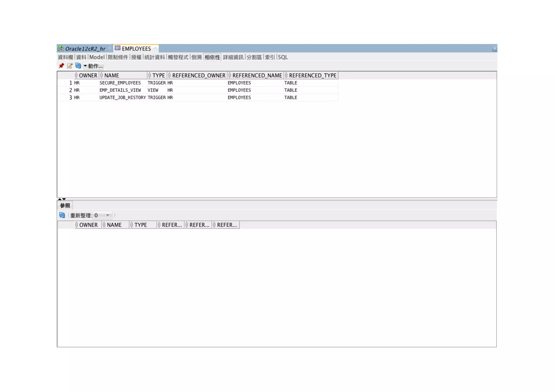Sort by REFERENCED_NAME column header
The image size is (555, 392).
(256, 75)
